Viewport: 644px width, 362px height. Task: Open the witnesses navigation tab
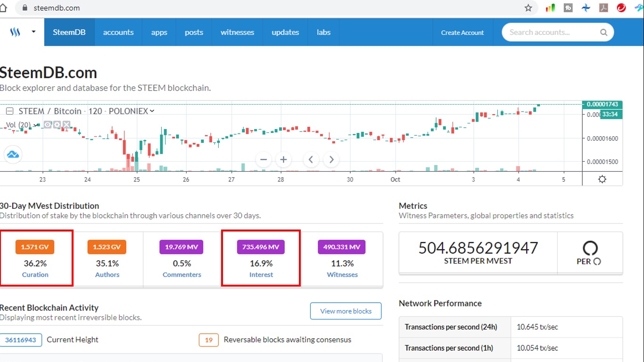[x=237, y=33]
